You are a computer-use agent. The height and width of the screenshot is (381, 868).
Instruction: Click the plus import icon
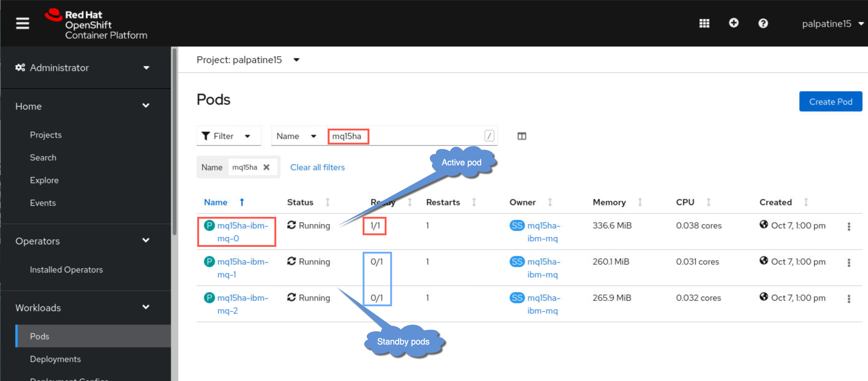734,23
